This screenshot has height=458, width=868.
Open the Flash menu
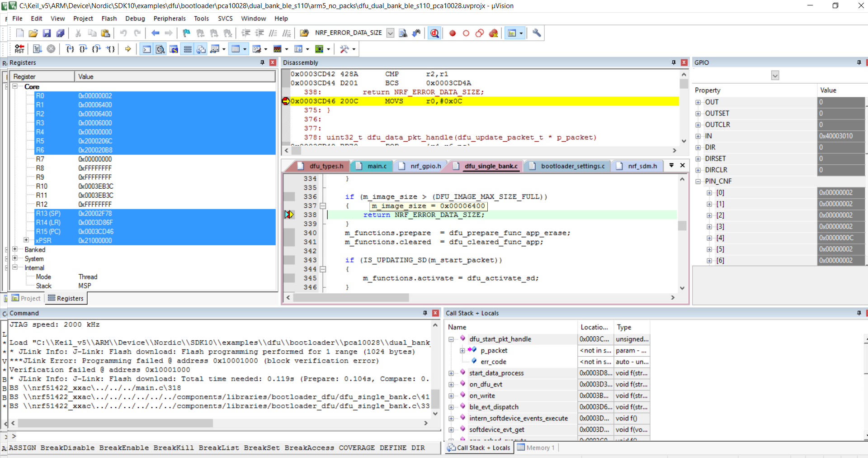(x=109, y=19)
